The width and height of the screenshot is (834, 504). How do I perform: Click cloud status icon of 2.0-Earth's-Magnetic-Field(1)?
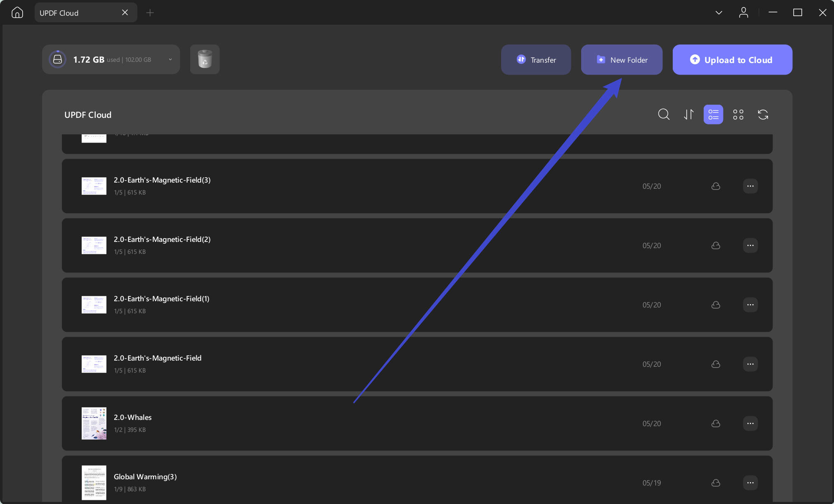[716, 305]
